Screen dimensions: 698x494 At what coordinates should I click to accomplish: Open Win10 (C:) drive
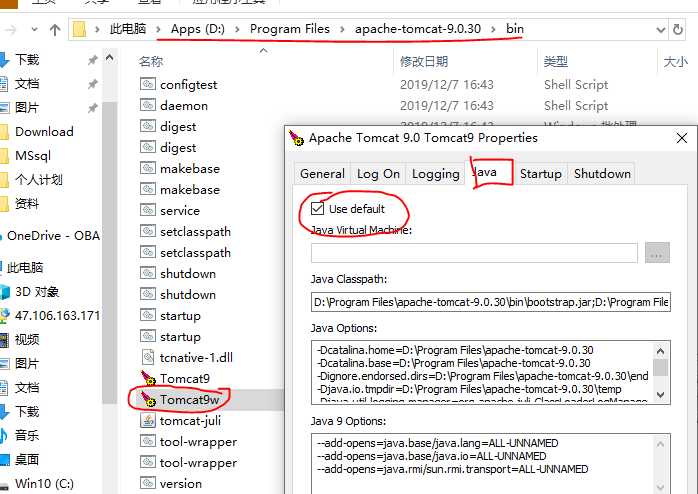pos(44,483)
